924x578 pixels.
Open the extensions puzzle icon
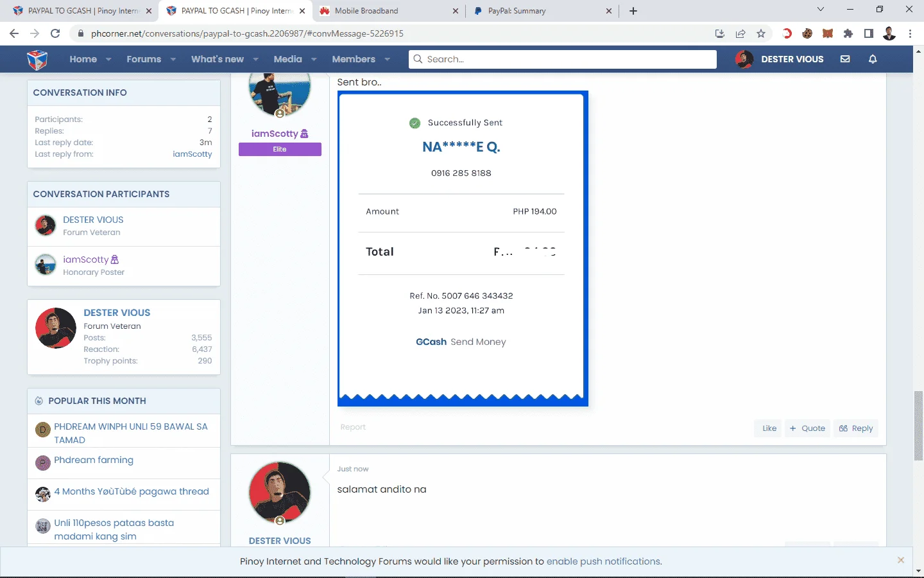click(848, 33)
